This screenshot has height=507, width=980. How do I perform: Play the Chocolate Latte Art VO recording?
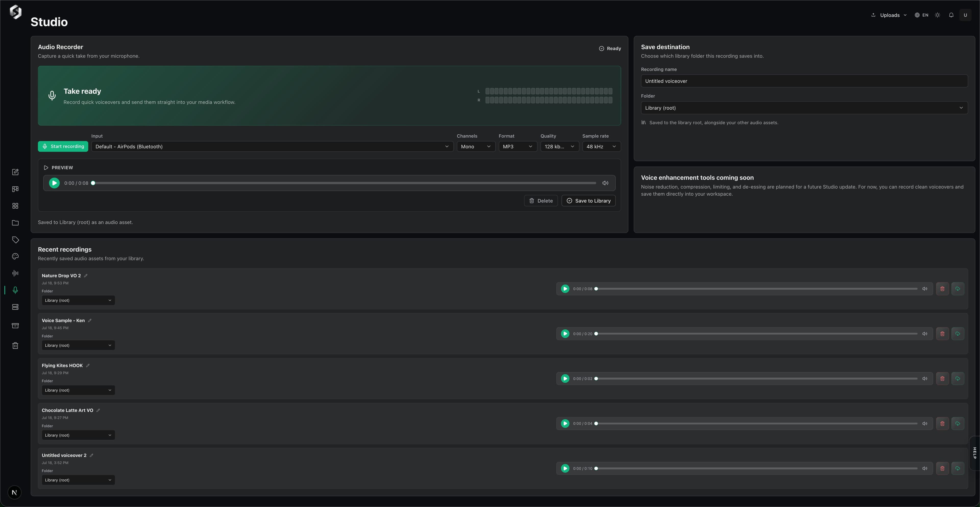[565, 424]
